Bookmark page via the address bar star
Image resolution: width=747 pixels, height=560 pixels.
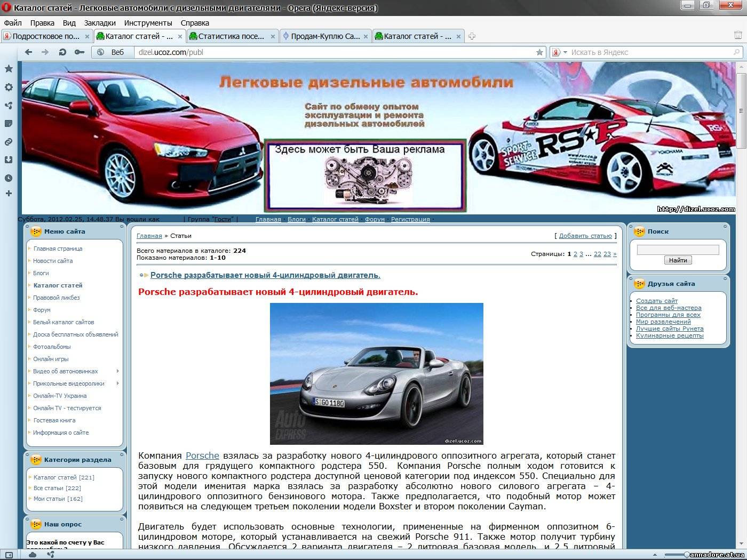click(539, 52)
